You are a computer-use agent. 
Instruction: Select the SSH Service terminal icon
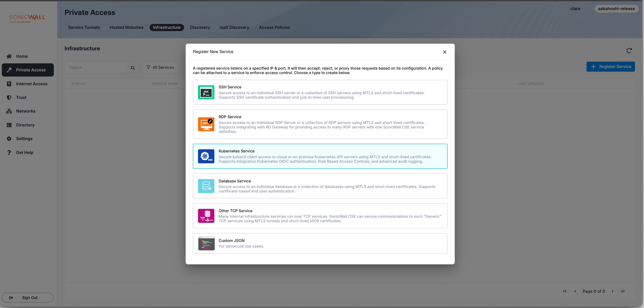(206, 92)
